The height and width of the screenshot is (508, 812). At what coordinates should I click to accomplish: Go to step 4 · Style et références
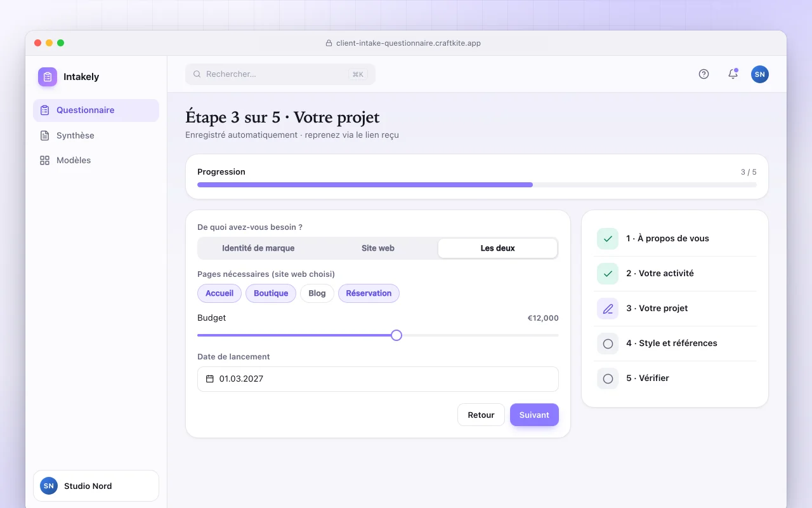675,344
